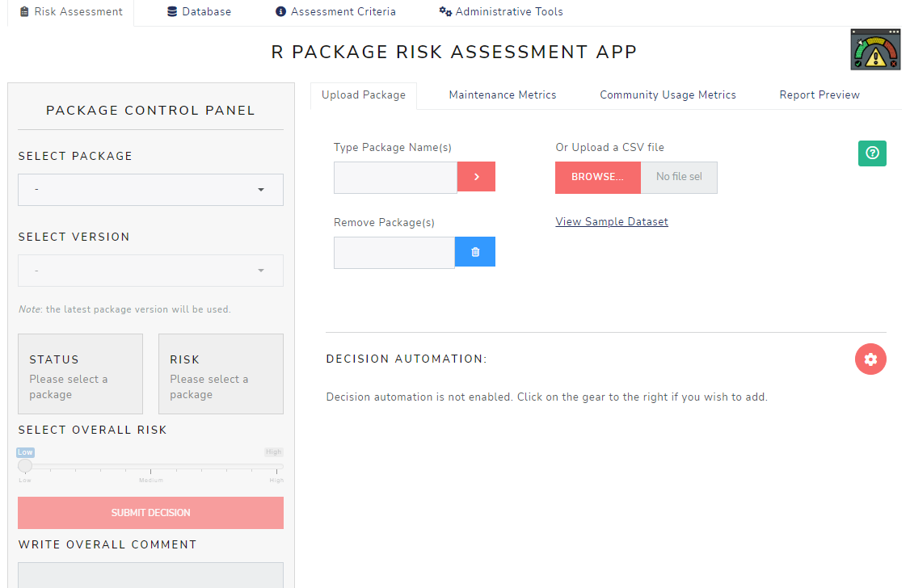
Task: Switch to the Maintenance Metrics tab
Action: click(x=502, y=94)
